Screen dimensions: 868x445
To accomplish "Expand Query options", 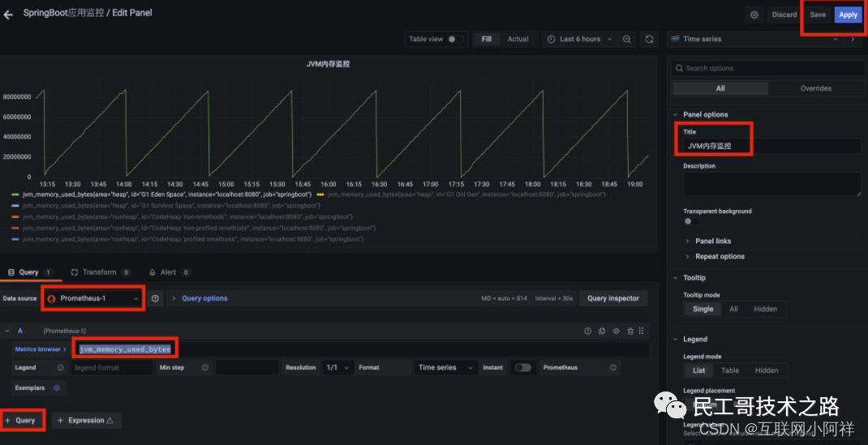I will 204,298.
